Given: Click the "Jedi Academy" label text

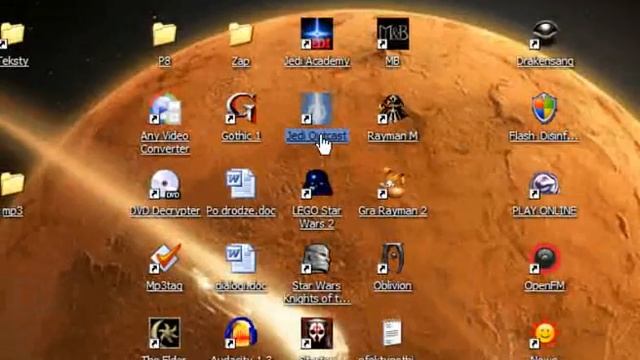Looking at the screenshot, I should (x=317, y=61).
